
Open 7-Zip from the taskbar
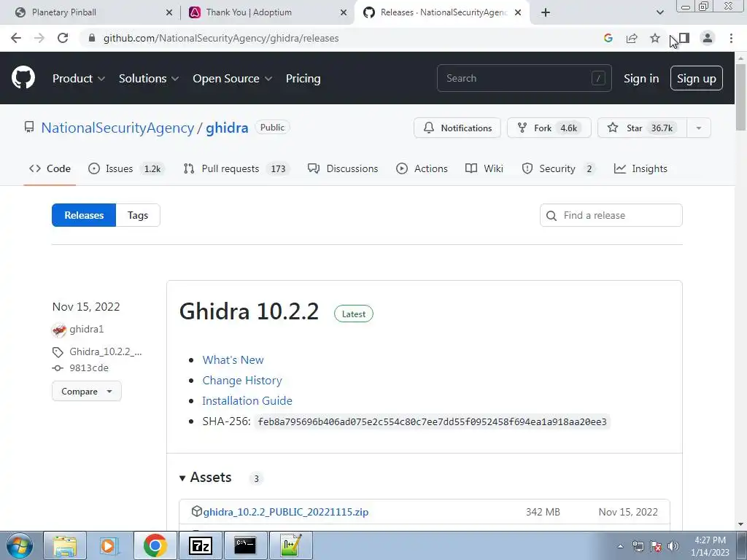point(200,545)
